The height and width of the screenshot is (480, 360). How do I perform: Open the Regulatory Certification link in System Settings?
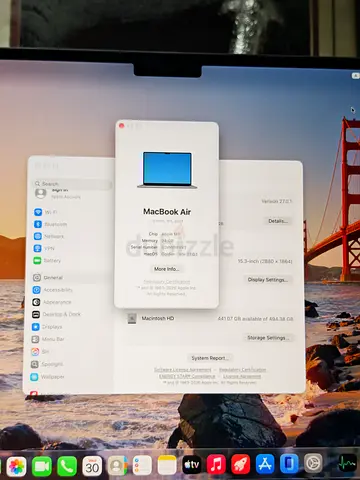pyautogui.click(x=243, y=370)
